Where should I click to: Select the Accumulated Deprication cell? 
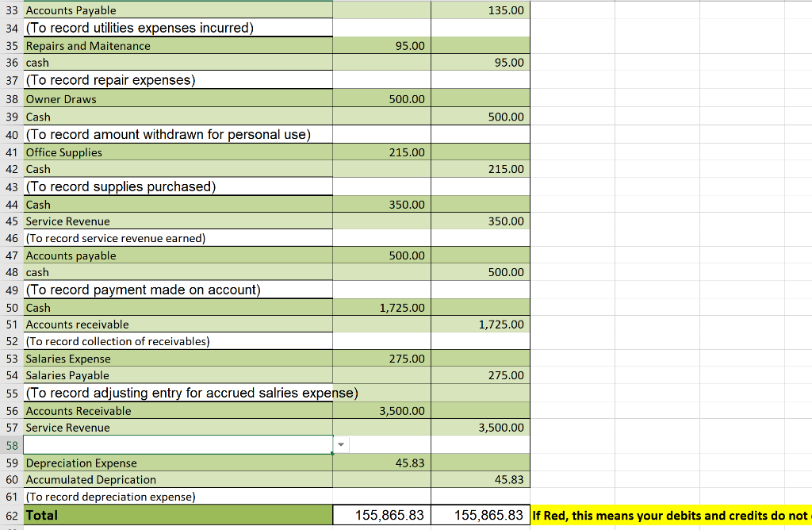click(x=178, y=479)
